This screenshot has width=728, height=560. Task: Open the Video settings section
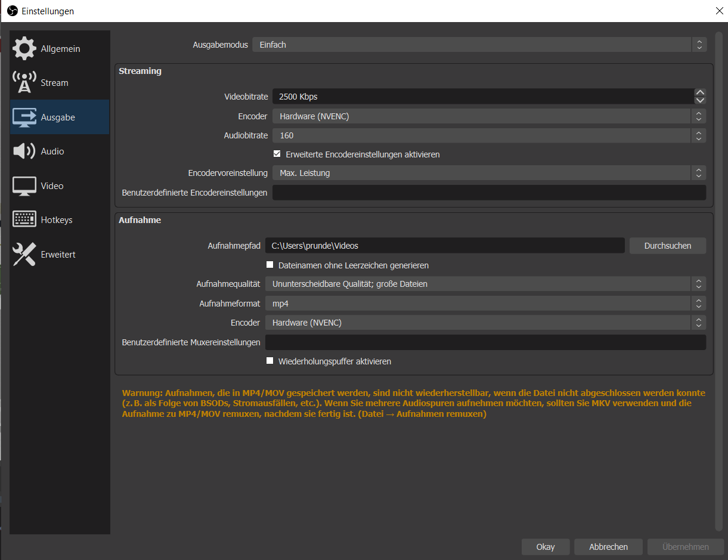[x=60, y=186]
